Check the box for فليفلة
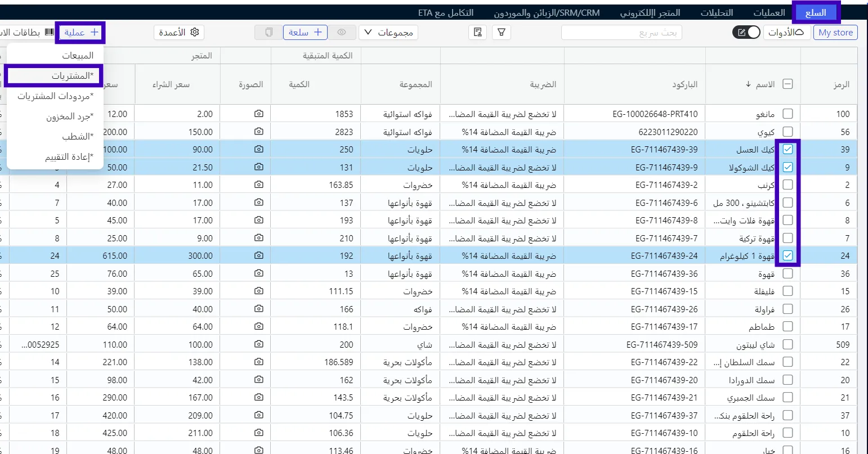The width and height of the screenshot is (868, 454). (x=788, y=291)
